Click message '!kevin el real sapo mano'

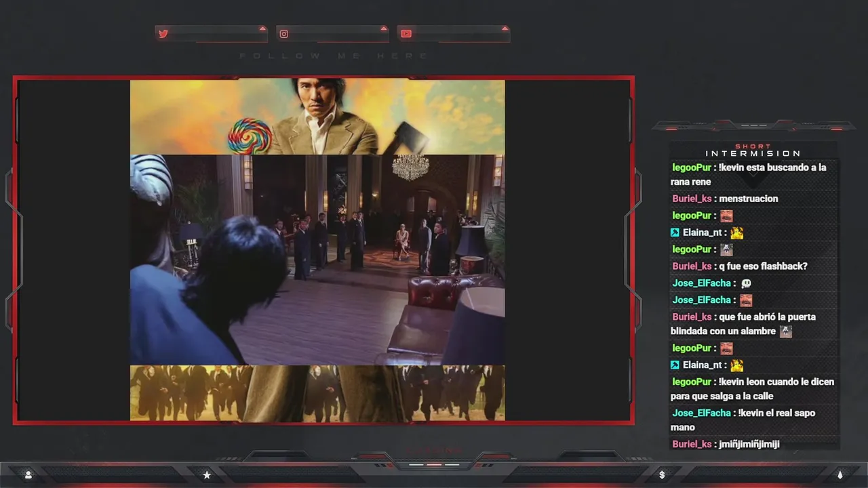(743, 420)
